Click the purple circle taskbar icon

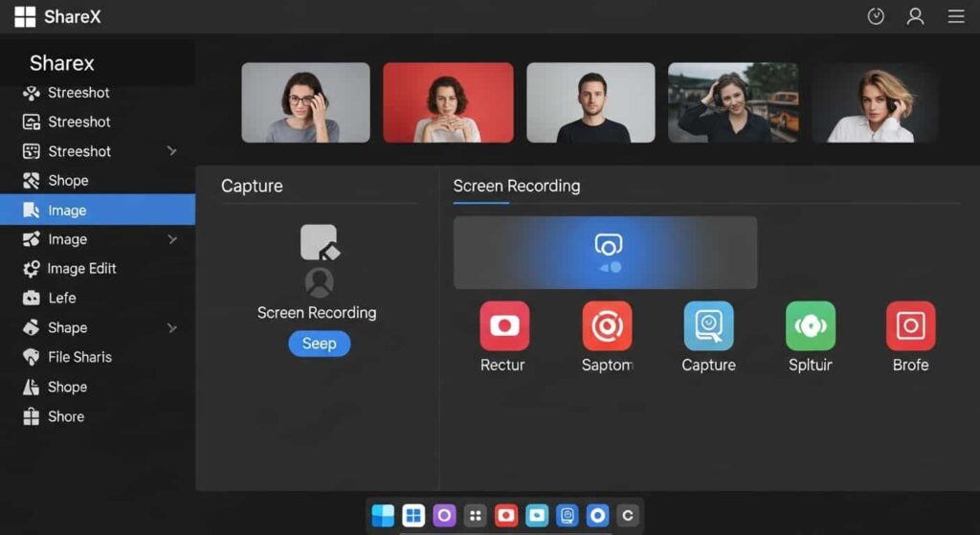click(444, 516)
